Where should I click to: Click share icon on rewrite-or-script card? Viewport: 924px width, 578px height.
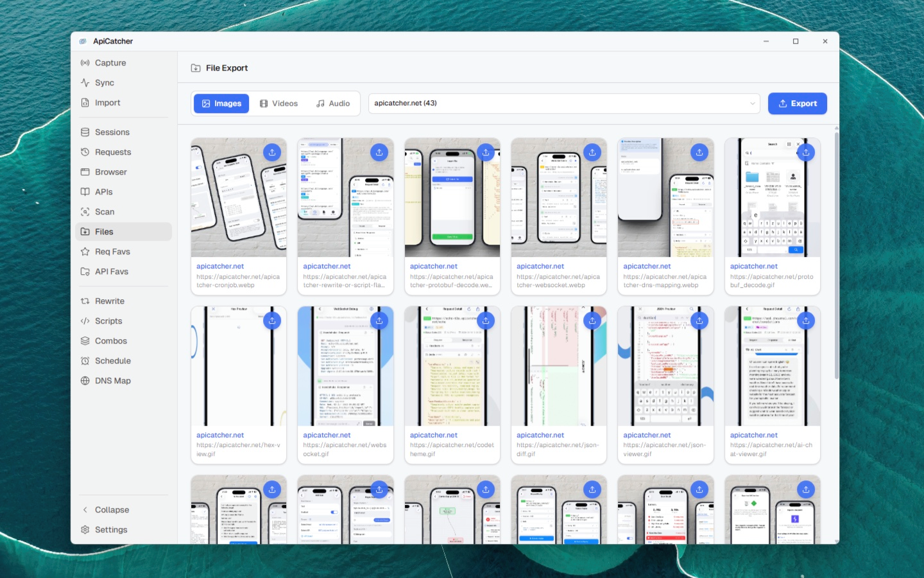click(x=379, y=152)
